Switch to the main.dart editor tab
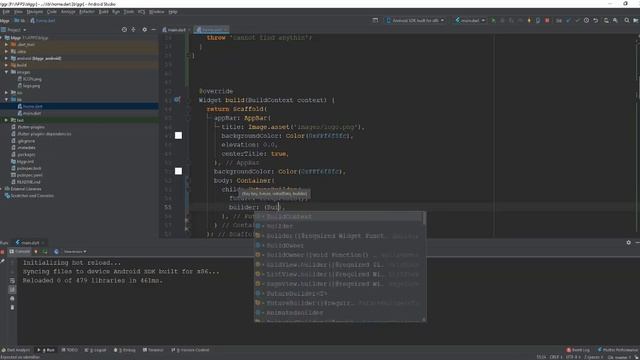Image resolution: width=640 pixels, height=360 pixels. click(x=176, y=30)
